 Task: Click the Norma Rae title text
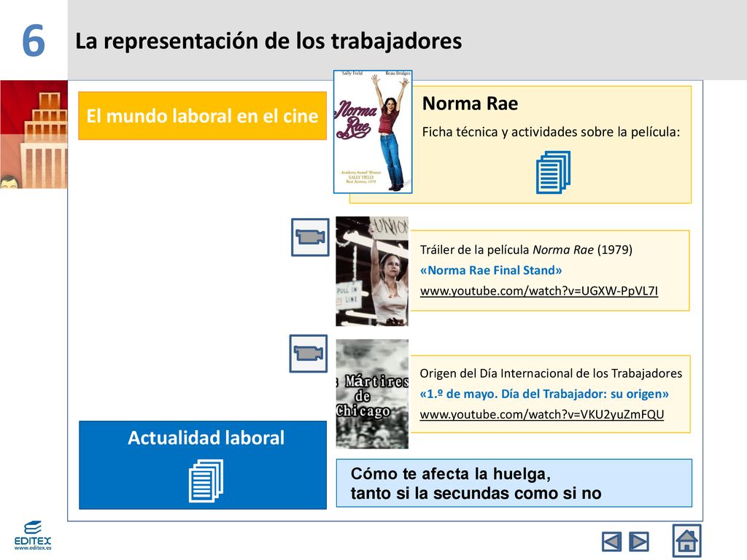pyautogui.click(x=470, y=104)
